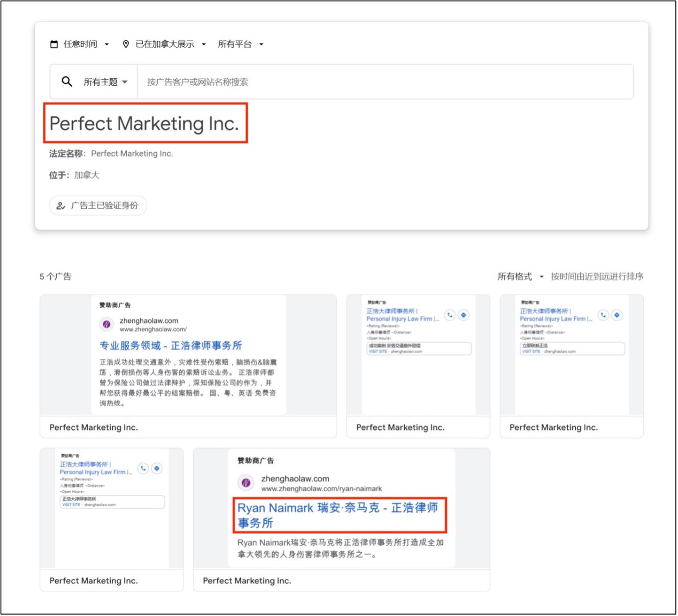The image size is (678, 616).
Task: Click the directions icon in the 成功案例 ad
Action: click(464, 315)
